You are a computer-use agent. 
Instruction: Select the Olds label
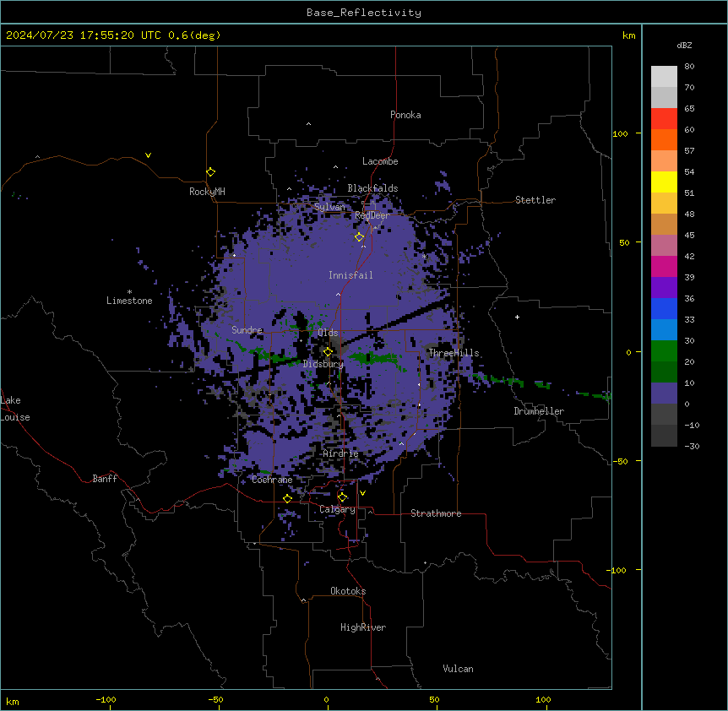click(x=328, y=333)
